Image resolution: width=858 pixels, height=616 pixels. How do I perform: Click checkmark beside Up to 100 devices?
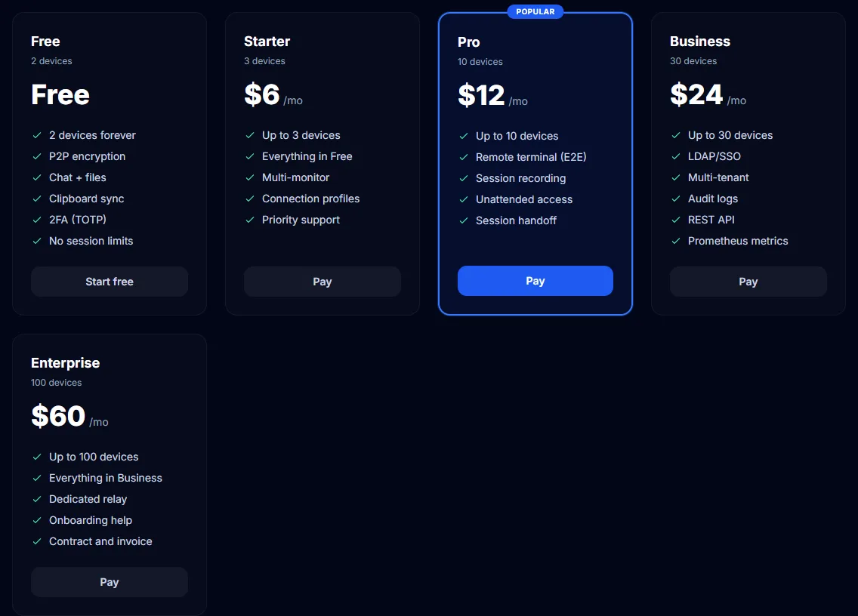coord(37,457)
